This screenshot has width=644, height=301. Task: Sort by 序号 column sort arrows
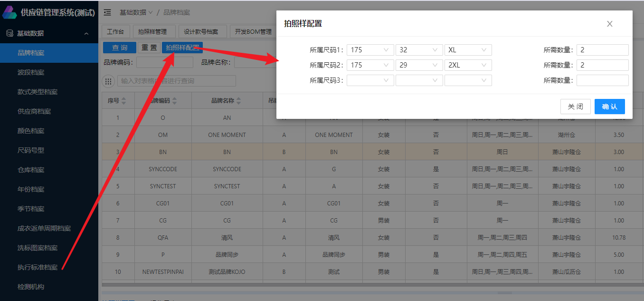tap(124, 101)
